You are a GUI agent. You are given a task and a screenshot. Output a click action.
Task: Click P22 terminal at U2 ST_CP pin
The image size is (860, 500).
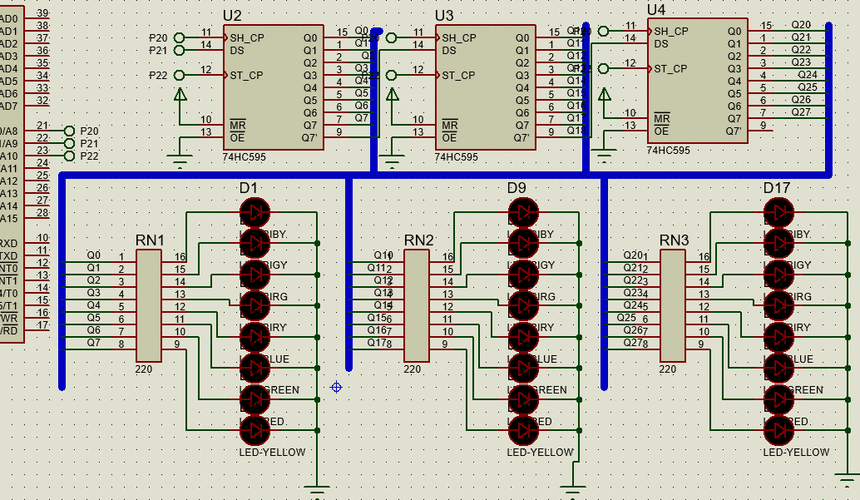pos(180,75)
